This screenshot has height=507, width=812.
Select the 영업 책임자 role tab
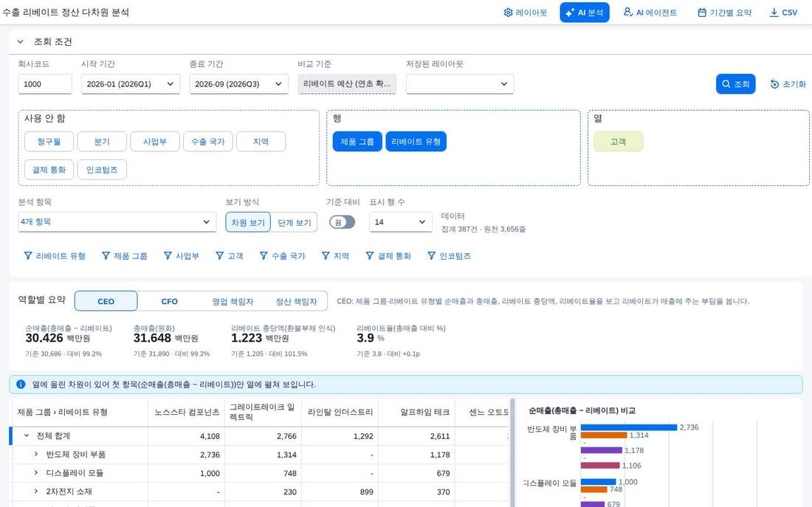pyautogui.click(x=233, y=301)
